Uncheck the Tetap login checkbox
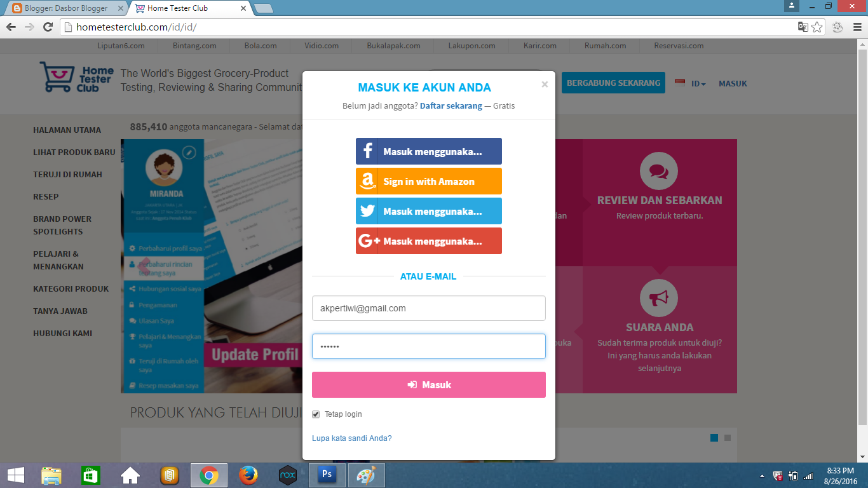This screenshot has height=488, width=868. pyautogui.click(x=316, y=414)
